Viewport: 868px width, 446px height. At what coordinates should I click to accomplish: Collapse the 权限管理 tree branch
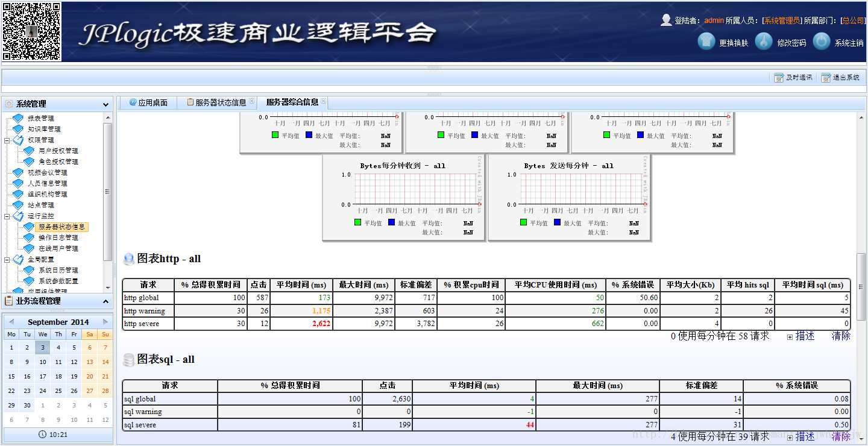coord(7,140)
